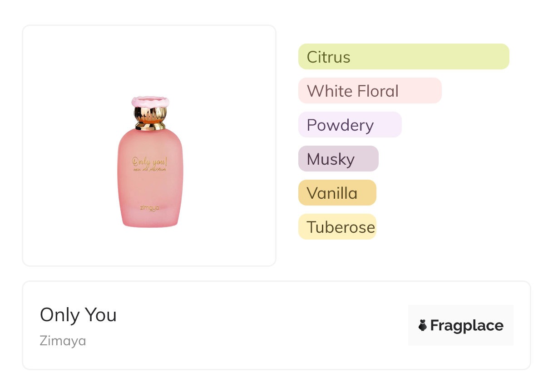Click the Fragplace perfume bottle logo icon
The height and width of the screenshot is (392, 553).
423,325
